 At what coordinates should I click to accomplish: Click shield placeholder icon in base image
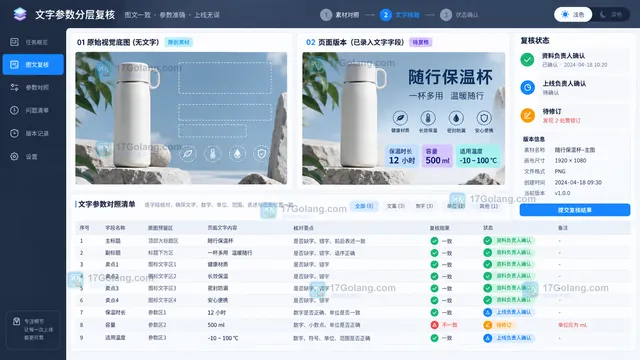coord(262,154)
